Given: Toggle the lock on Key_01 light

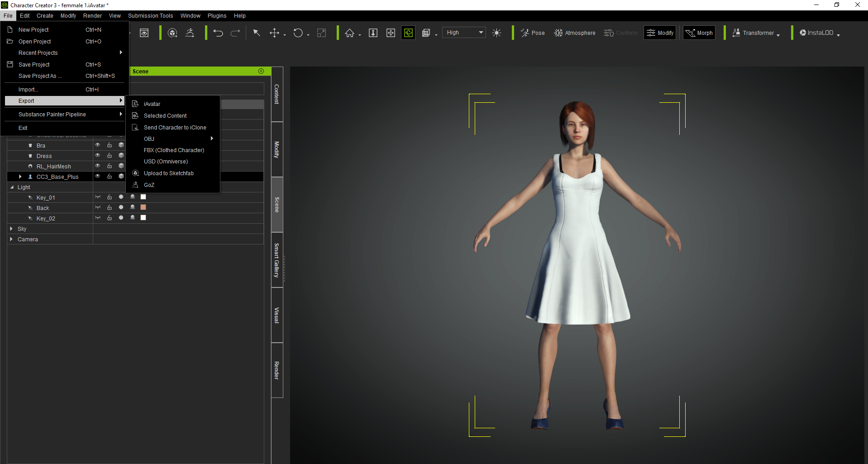Looking at the screenshot, I should (110, 197).
